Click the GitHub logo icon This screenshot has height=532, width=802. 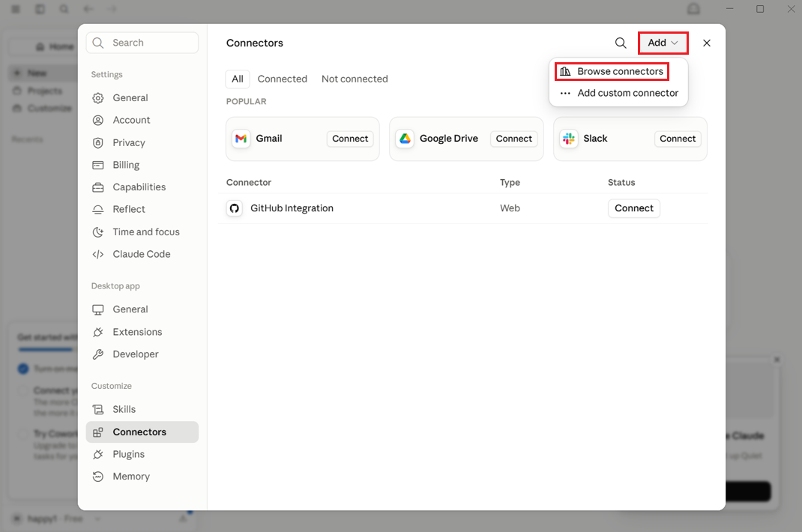coord(235,208)
